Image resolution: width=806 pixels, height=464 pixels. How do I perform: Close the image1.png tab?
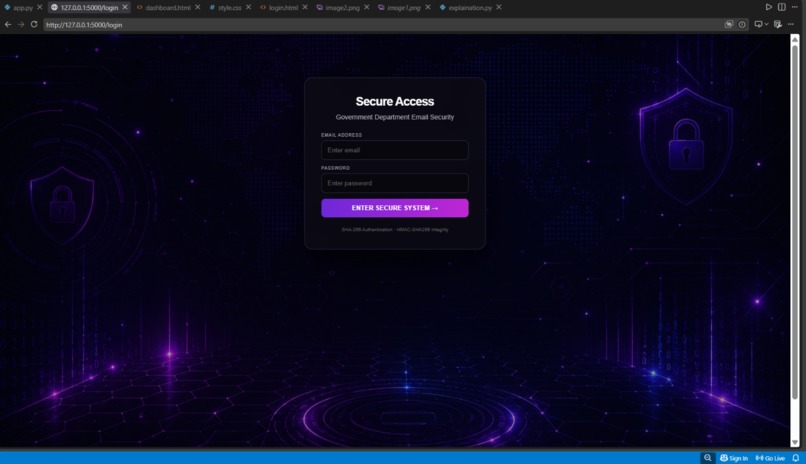click(428, 7)
